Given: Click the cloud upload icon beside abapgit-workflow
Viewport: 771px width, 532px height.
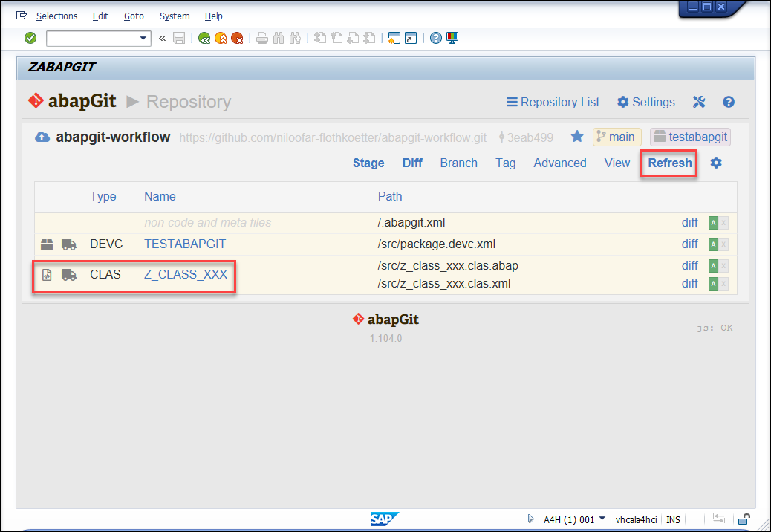Looking at the screenshot, I should click(42, 137).
